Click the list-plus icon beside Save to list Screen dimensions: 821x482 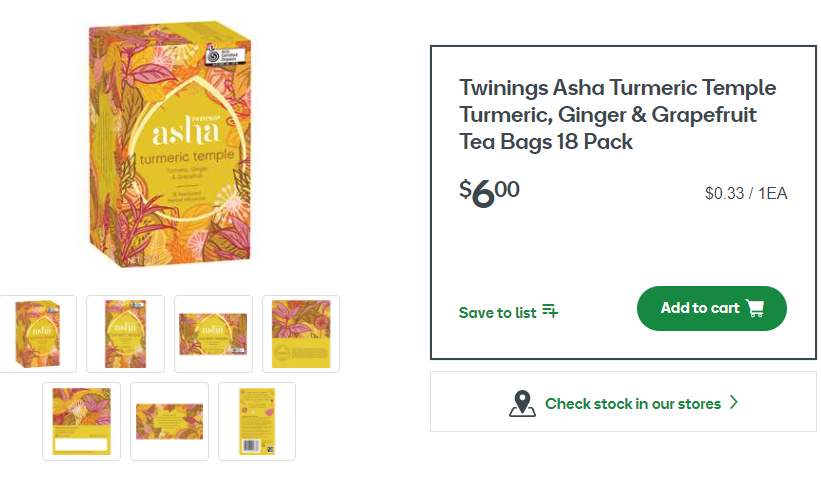pyautogui.click(x=550, y=311)
